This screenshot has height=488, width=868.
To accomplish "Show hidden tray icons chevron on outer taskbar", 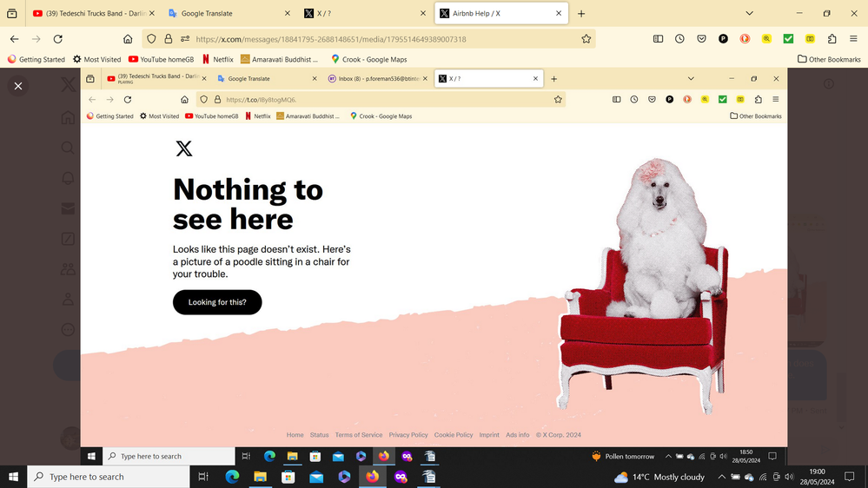I will 721,477.
